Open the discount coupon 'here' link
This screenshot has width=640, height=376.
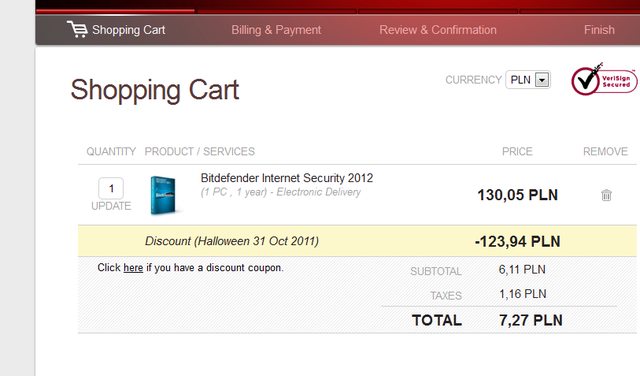(x=133, y=268)
